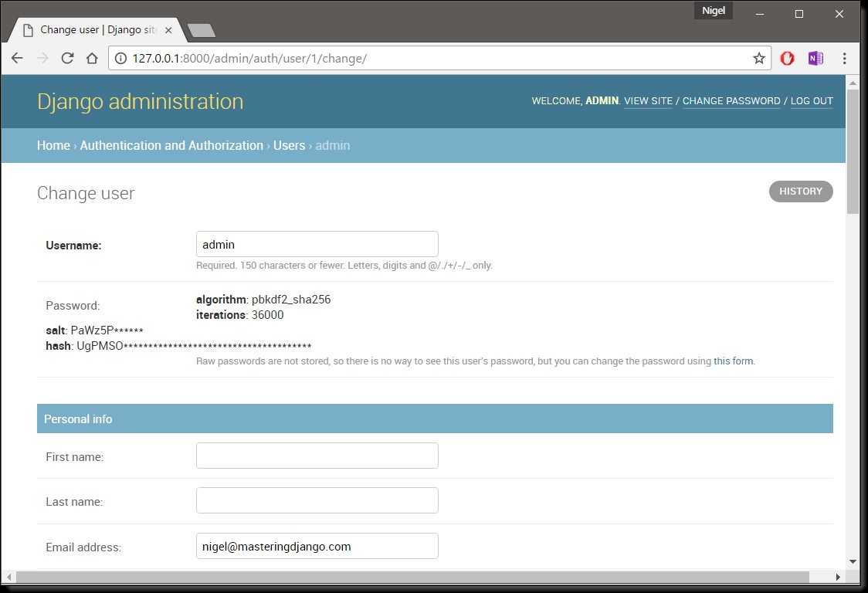Click the 'admin' breadcrumb text
The height and width of the screenshot is (593, 868).
[x=333, y=146]
